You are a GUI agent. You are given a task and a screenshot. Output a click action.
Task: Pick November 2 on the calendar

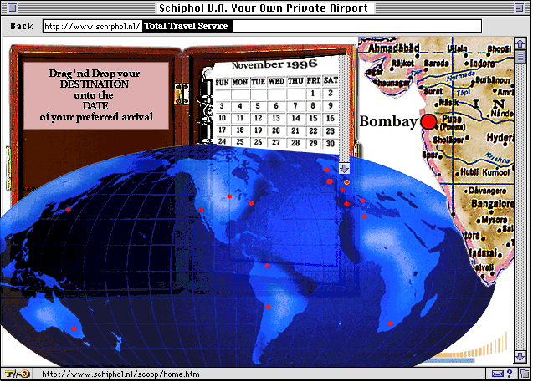click(330, 93)
